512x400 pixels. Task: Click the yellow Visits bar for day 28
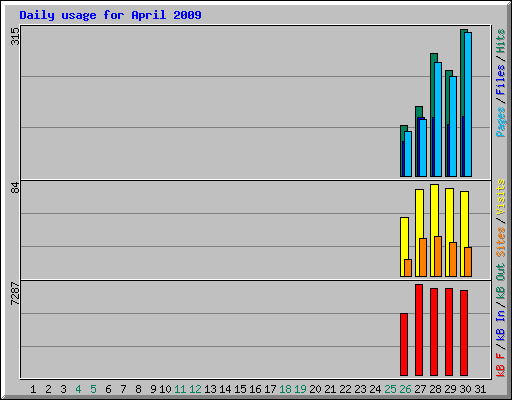434,210
